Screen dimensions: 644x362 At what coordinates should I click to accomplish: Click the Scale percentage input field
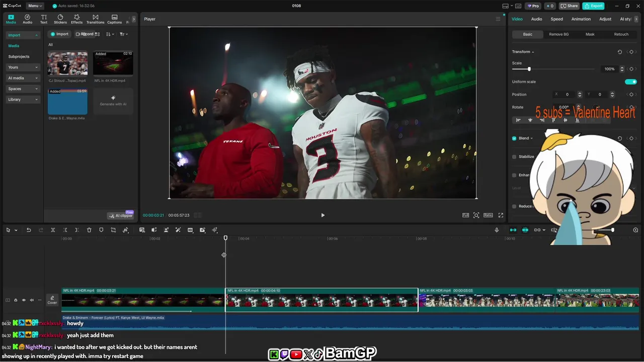(x=610, y=69)
